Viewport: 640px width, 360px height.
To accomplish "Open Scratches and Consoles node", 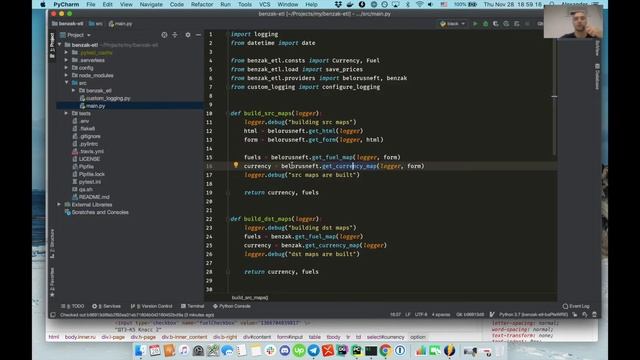I will pos(97,212).
